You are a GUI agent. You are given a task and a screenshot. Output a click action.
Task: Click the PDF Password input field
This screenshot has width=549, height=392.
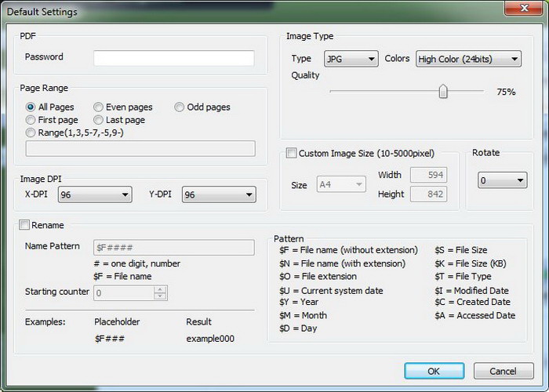point(173,58)
